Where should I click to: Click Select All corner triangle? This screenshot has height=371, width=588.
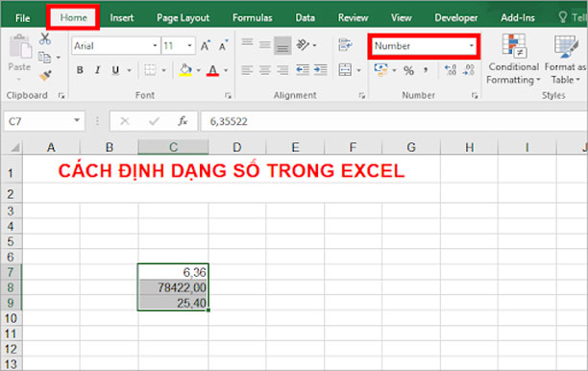click(x=14, y=147)
